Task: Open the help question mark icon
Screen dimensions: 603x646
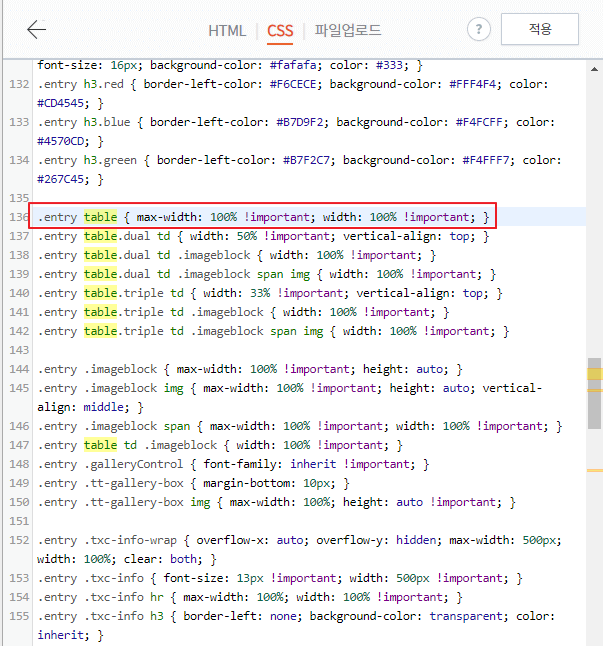Action: [479, 29]
